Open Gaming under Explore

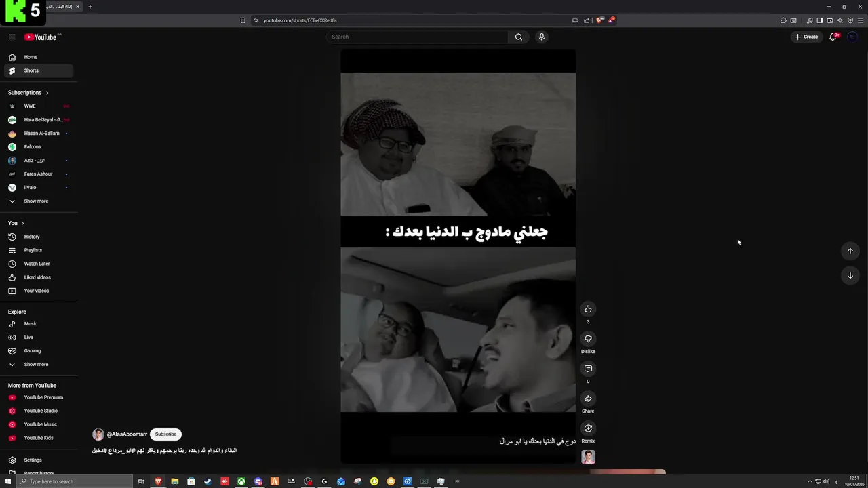coord(39,351)
